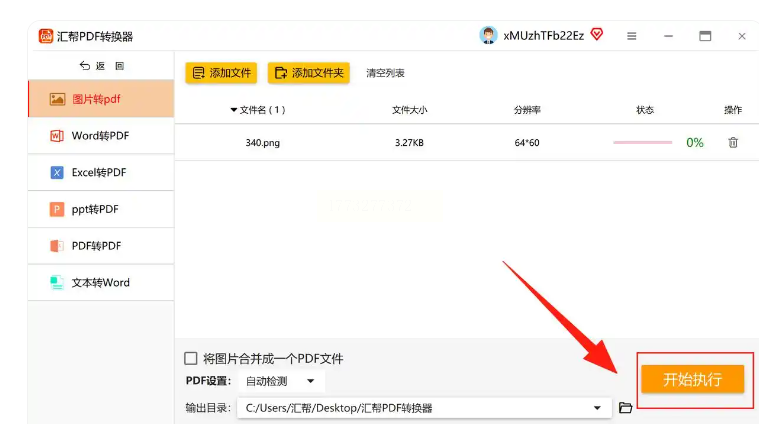Click the 分辨率 column header

pyautogui.click(x=527, y=110)
